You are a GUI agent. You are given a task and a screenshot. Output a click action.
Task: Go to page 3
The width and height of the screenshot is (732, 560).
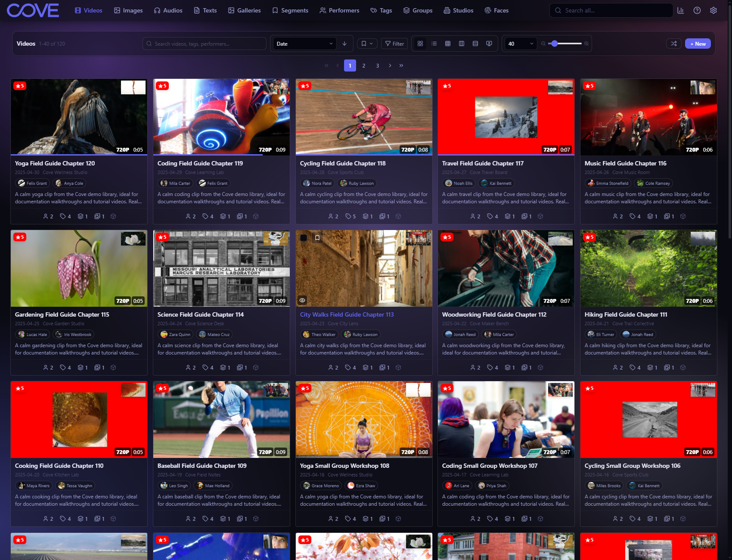click(378, 65)
